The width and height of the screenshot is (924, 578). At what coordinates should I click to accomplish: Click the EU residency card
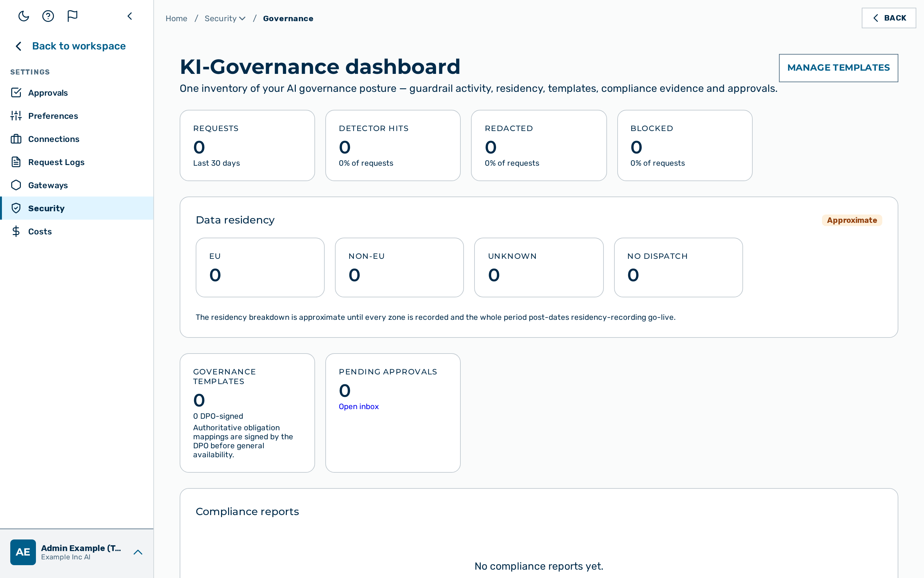coord(260,267)
